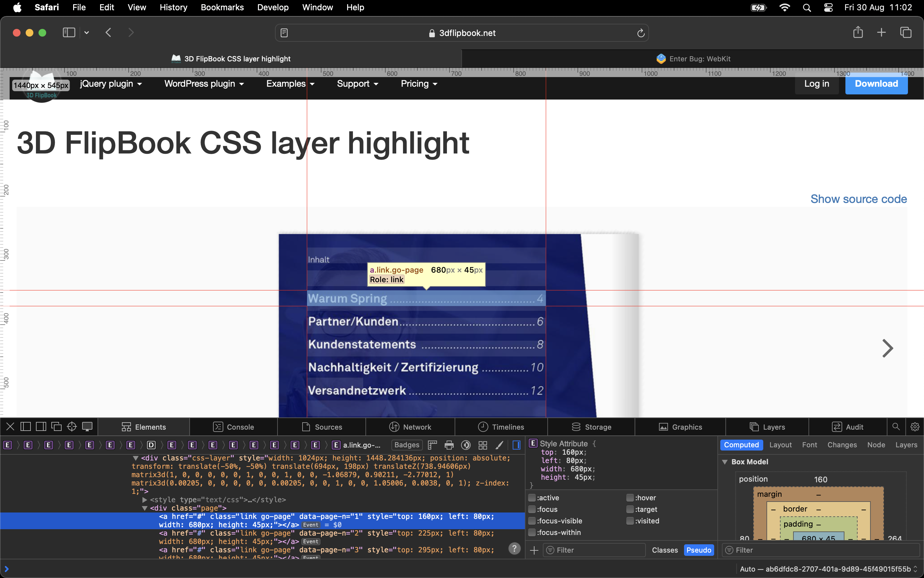Click the Download button

click(876, 84)
